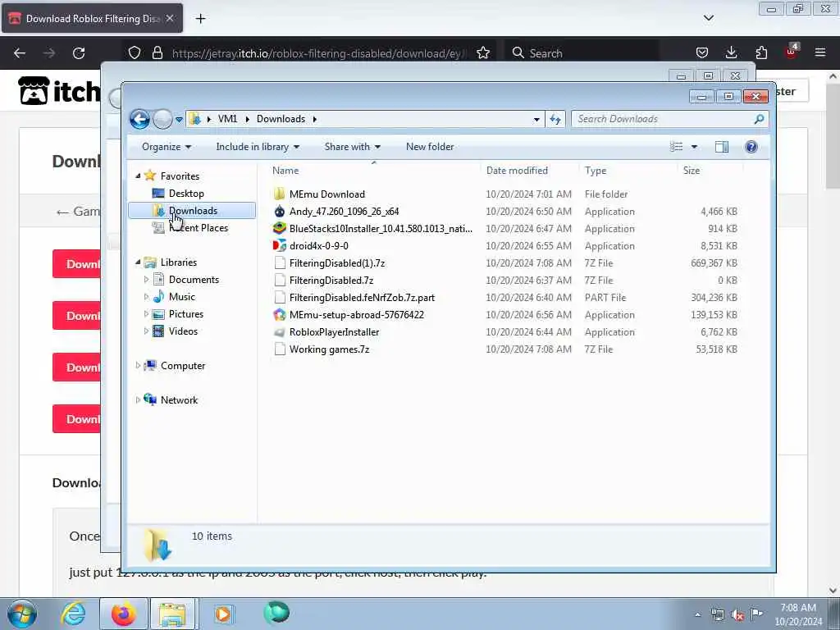The image size is (840, 630).
Task: Open Windows Media Player from taskbar
Action: pyautogui.click(x=223, y=614)
